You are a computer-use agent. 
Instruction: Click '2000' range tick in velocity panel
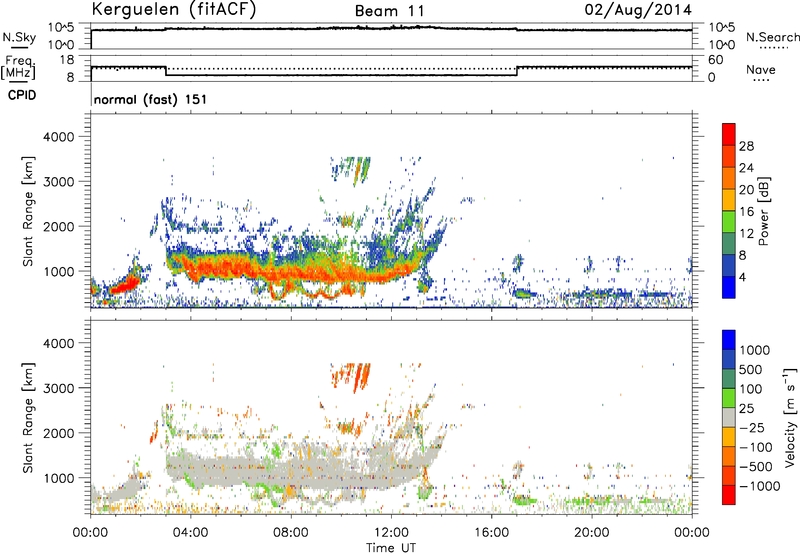(58, 433)
